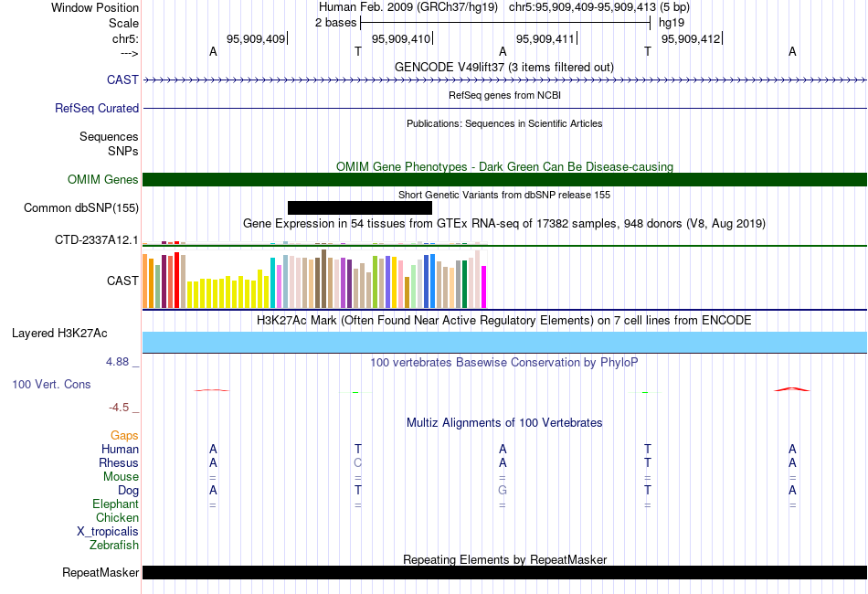Click coordinate label 95,909,409
868x594 pixels.
click(256, 38)
